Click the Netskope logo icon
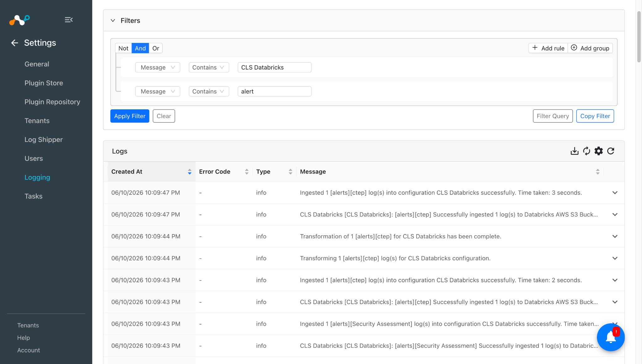Viewport: 642px width, 364px height. (19, 20)
